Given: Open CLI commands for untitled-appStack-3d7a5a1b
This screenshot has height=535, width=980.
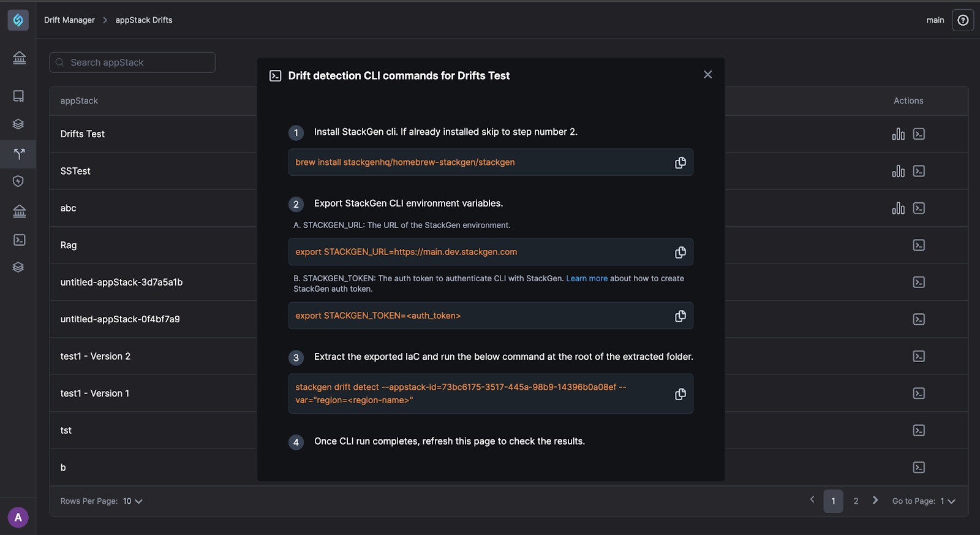Looking at the screenshot, I should tap(919, 283).
